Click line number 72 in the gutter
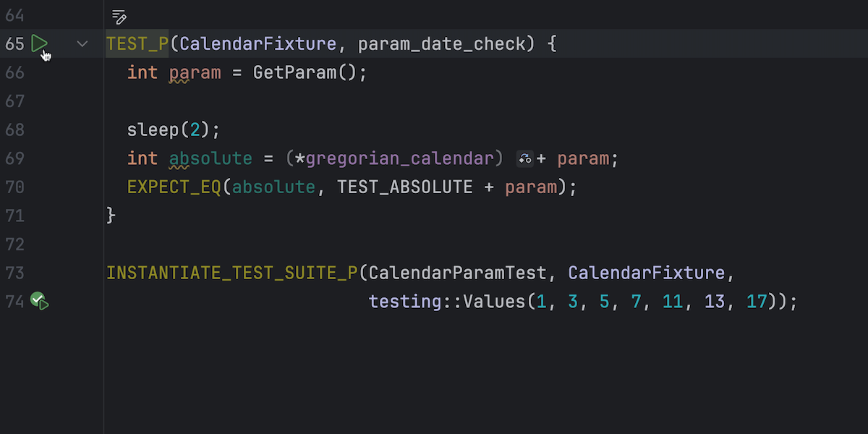This screenshot has height=434, width=868. click(x=14, y=244)
